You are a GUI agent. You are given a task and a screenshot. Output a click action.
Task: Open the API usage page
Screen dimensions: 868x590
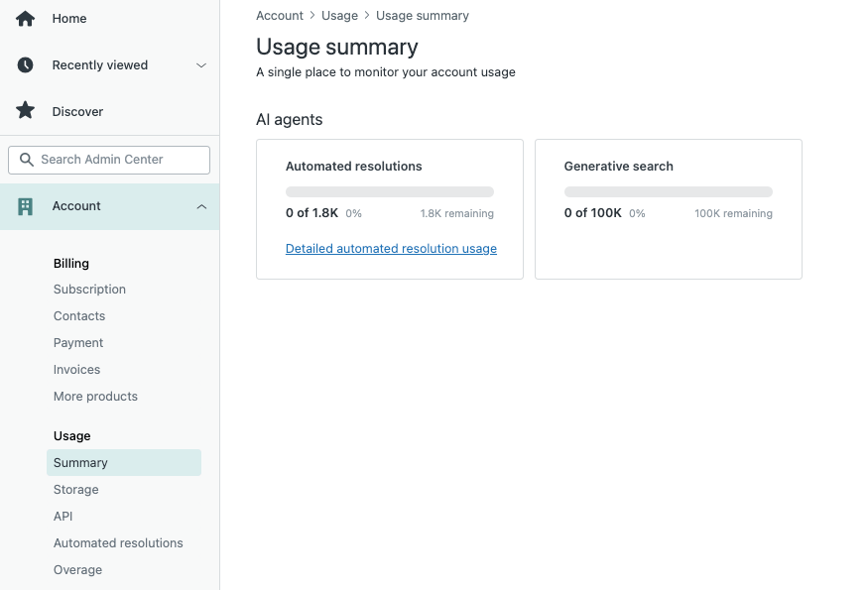coord(62,516)
